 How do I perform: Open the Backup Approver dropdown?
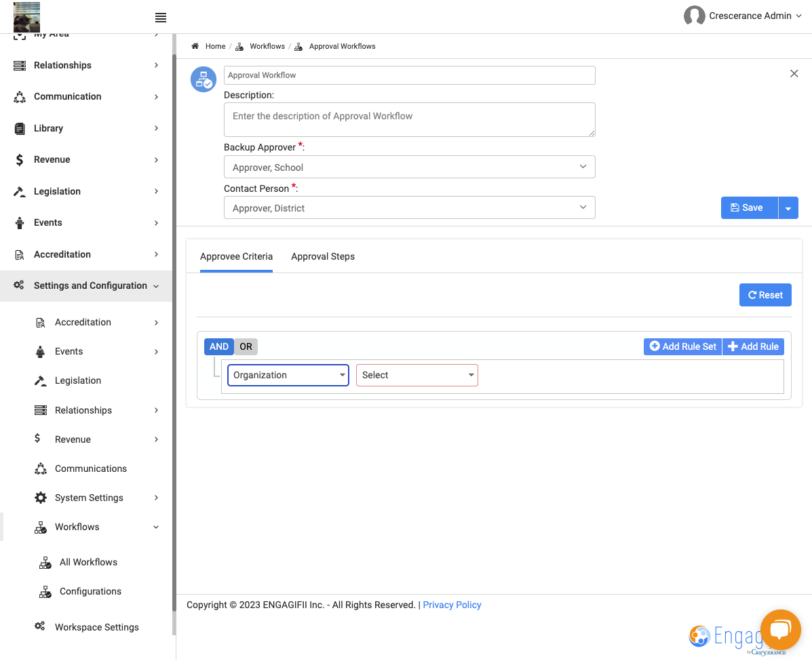409,167
